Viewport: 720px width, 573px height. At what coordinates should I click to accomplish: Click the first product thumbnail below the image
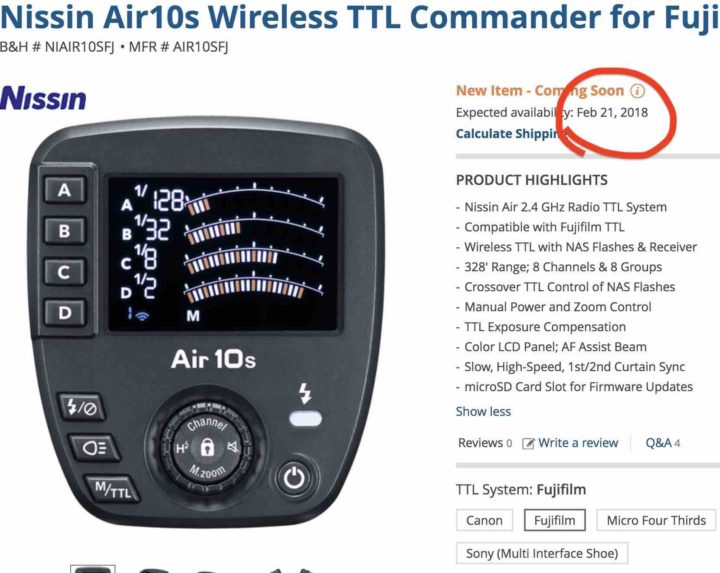[x=93, y=569]
